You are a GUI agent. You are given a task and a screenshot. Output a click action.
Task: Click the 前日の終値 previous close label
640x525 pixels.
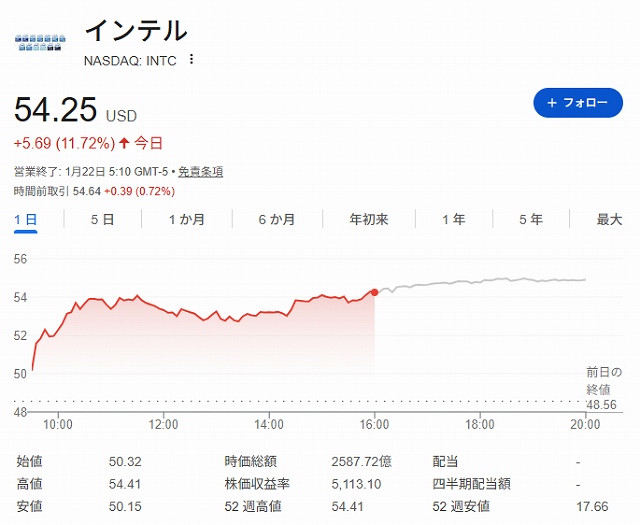tap(603, 380)
